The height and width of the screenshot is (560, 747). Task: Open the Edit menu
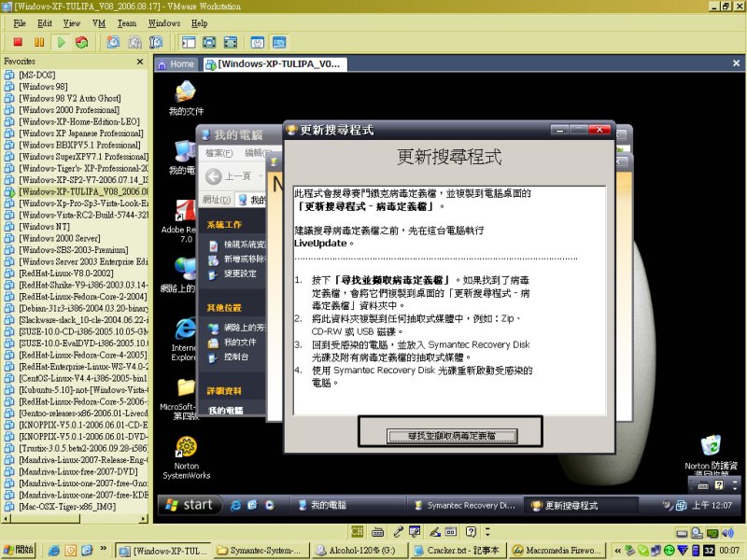point(44,23)
